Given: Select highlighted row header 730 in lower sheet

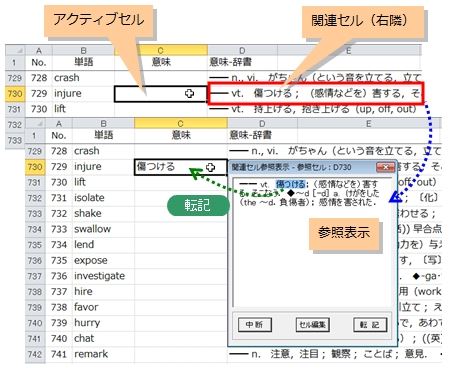Looking at the screenshot, I should coord(35,167).
